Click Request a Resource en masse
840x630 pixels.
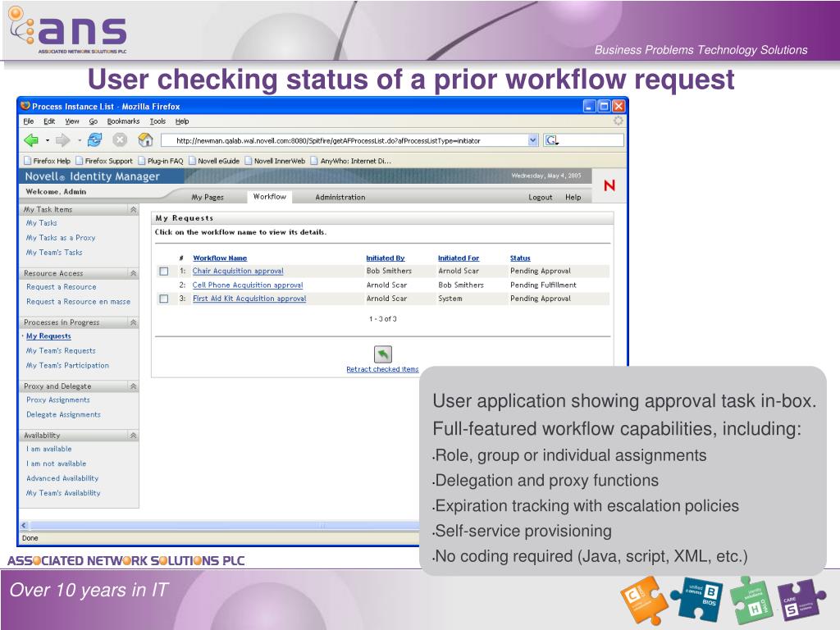[x=78, y=302]
